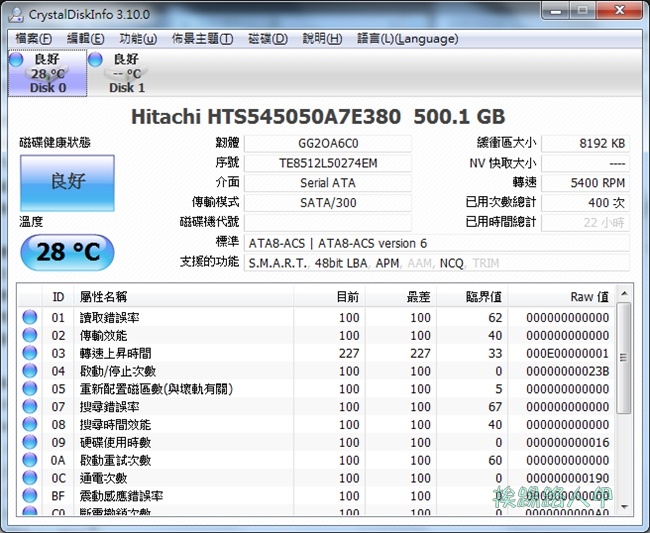The height and width of the screenshot is (533, 650).
Task: Click the status icon for attribute 05
Action: [x=29, y=388]
